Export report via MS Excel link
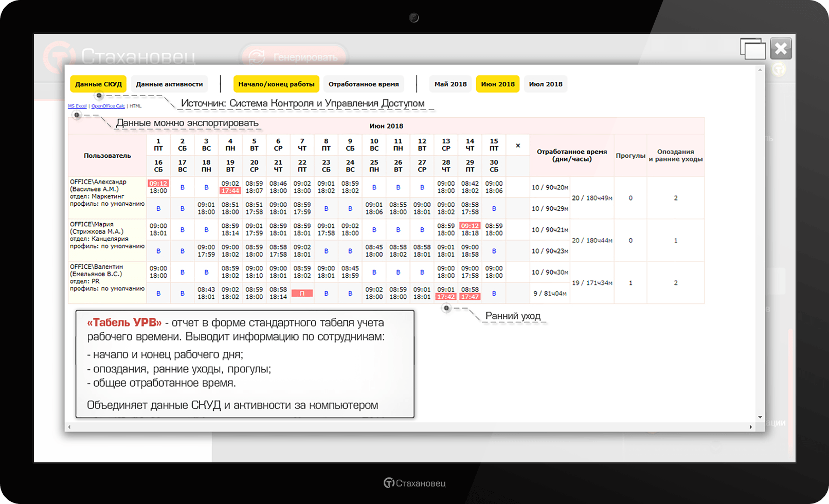 (x=77, y=106)
